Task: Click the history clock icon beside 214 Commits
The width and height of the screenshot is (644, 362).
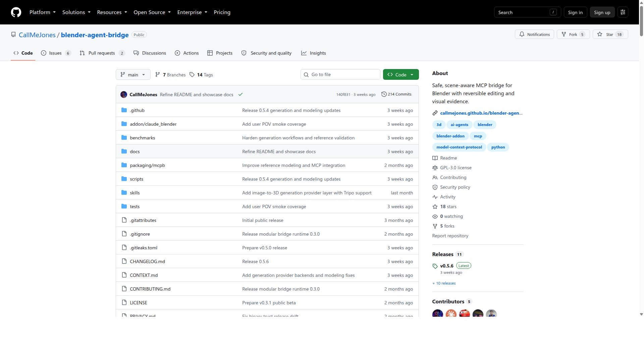Action: (384, 95)
